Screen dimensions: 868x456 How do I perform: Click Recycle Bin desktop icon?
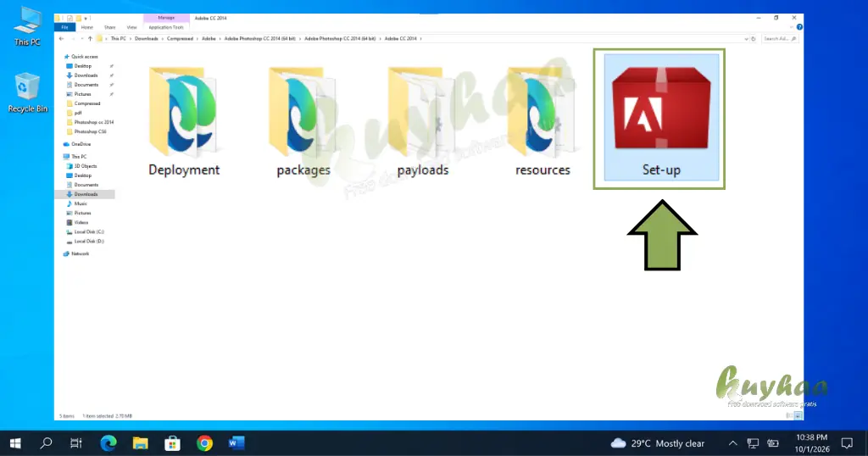coord(27,93)
